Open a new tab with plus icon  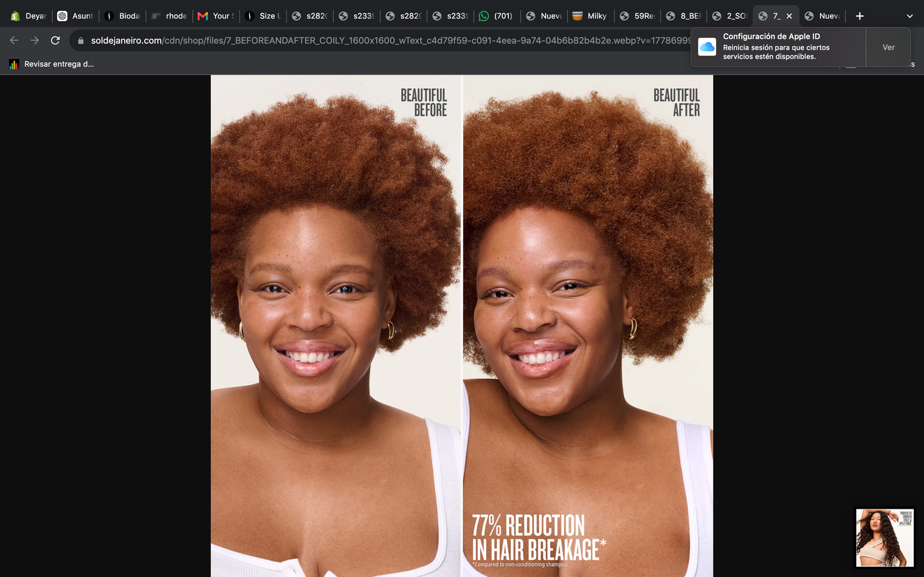pyautogui.click(x=859, y=16)
